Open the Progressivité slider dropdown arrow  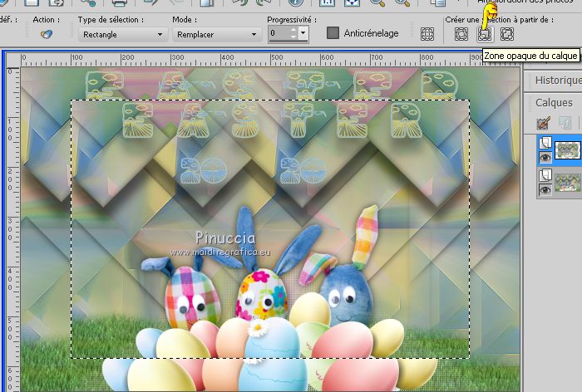click(x=303, y=33)
